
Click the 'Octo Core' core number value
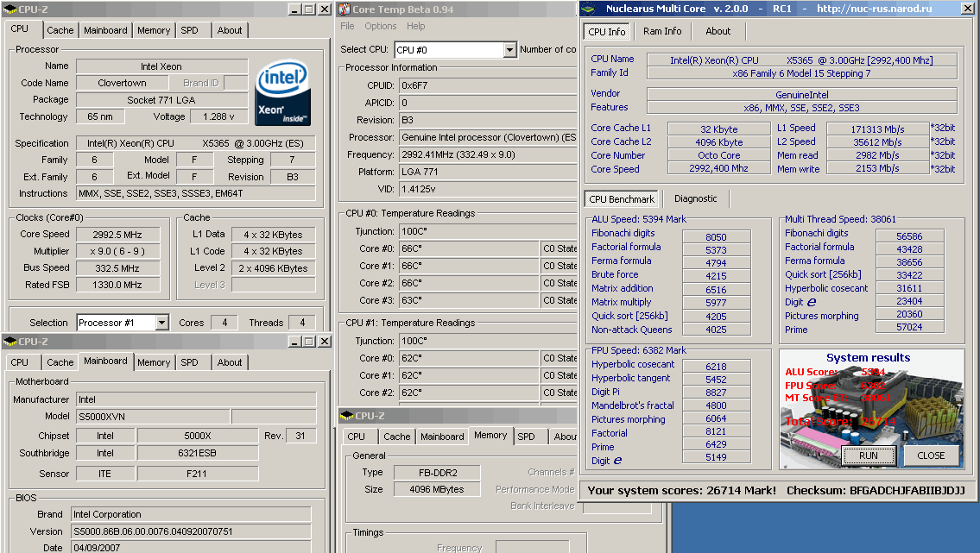tap(718, 155)
